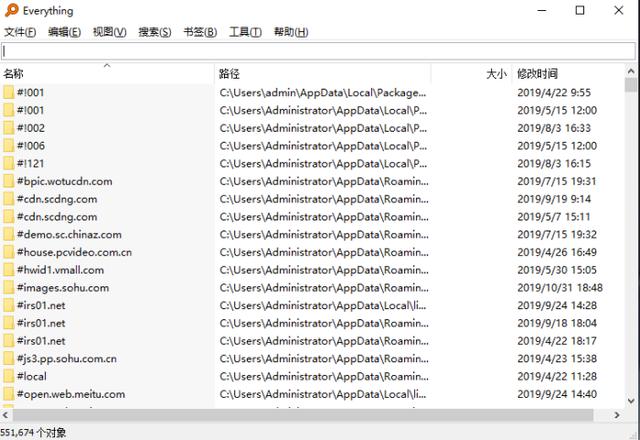The width and height of the screenshot is (640, 440).
Task: Click the date 2019/7/15 19:32
Action: pyautogui.click(x=557, y=235)
